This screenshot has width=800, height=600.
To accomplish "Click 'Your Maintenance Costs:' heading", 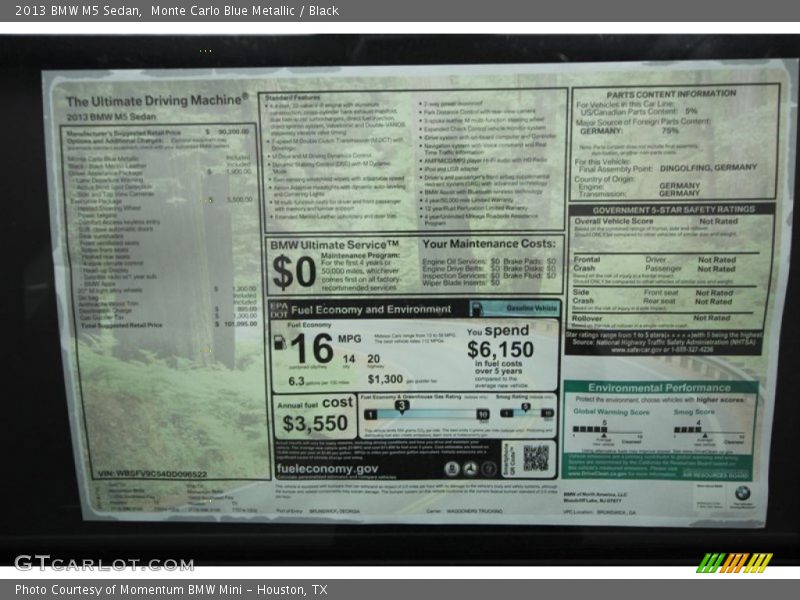I will click(x=489, y=244).
